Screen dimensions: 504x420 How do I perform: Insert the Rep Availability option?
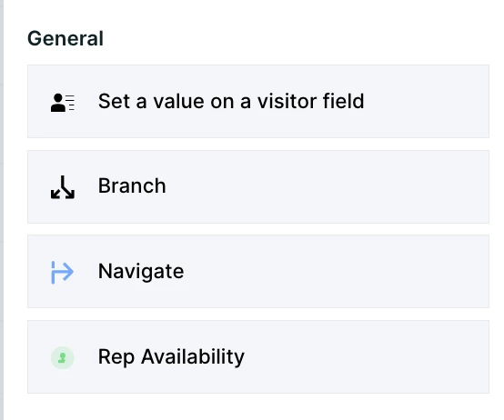click(x=258, y=356)
